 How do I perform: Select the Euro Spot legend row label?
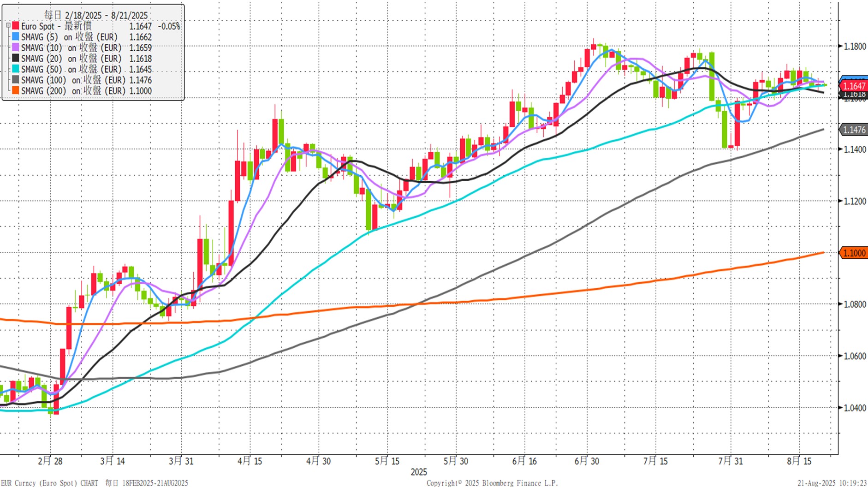(x=56, y=26)
